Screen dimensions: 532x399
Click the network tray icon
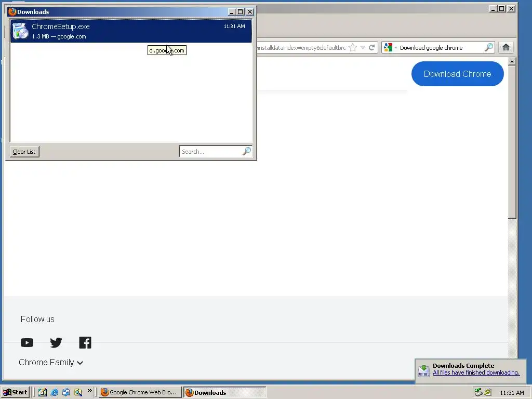478,393
